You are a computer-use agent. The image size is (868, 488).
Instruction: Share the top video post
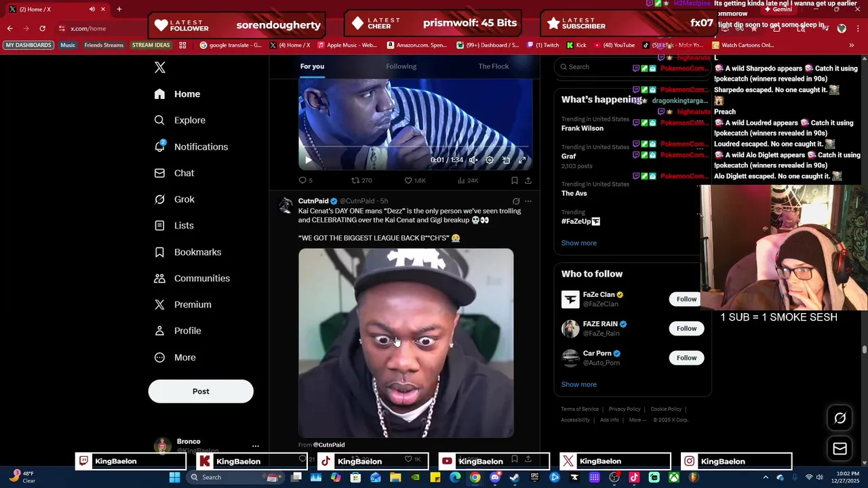point(528,180)
